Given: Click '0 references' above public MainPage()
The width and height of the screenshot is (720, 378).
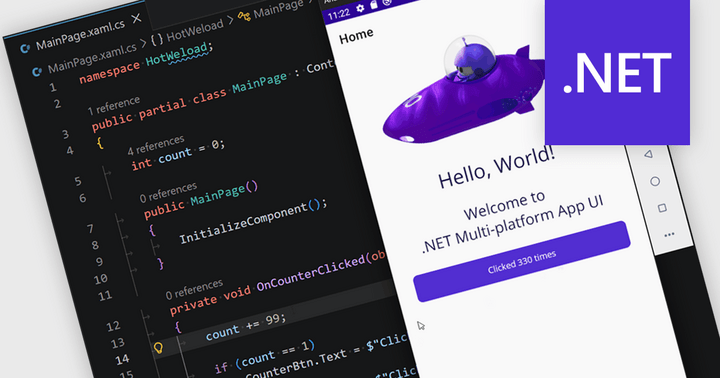Looking at the screenshot, I should [168, 192].
